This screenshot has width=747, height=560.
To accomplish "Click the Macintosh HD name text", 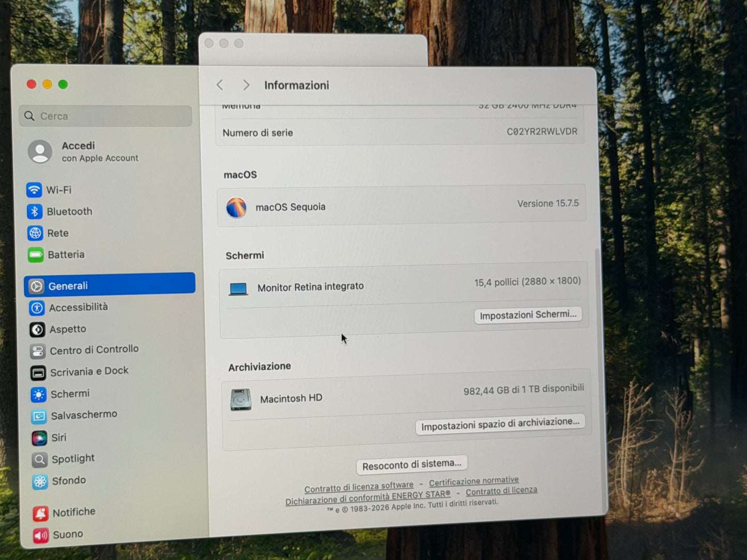I will tap(291, 398).
